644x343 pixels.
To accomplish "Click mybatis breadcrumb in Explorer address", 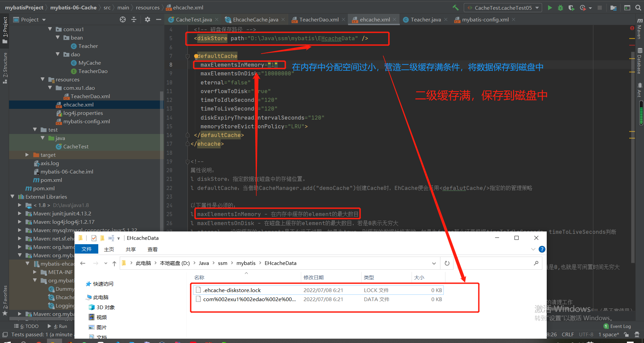I will coord(246,263).
